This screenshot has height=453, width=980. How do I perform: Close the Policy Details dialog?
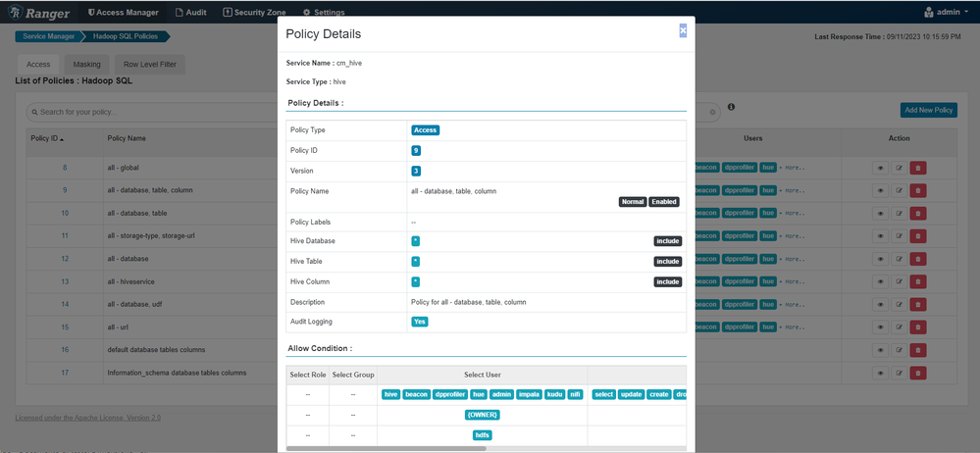coord(683,30)
